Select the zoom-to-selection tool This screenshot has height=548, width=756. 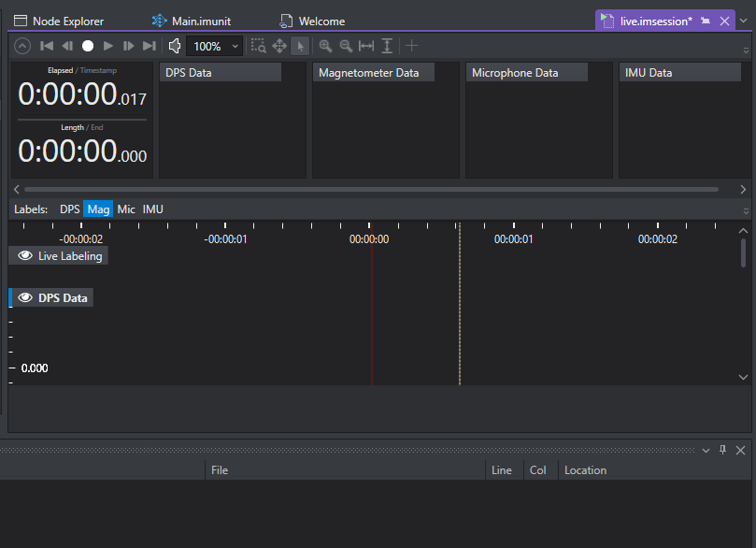tap(259, 46)
